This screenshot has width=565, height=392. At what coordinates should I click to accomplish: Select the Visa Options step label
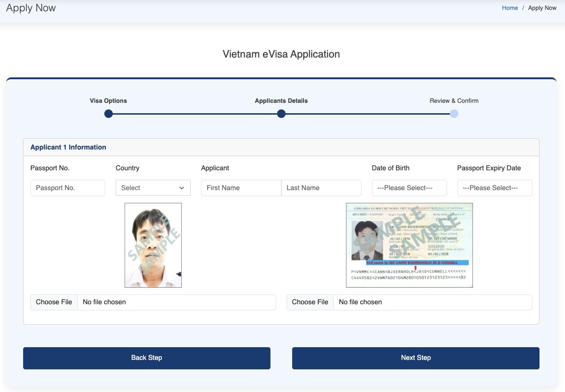click(109, 101)
